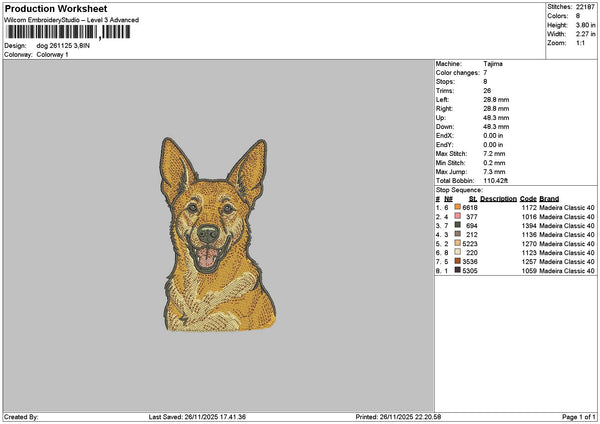Click thread code 1172
The width and height of the screenshot is (600, 424).
pyautogui.click(x=529, y=208)
